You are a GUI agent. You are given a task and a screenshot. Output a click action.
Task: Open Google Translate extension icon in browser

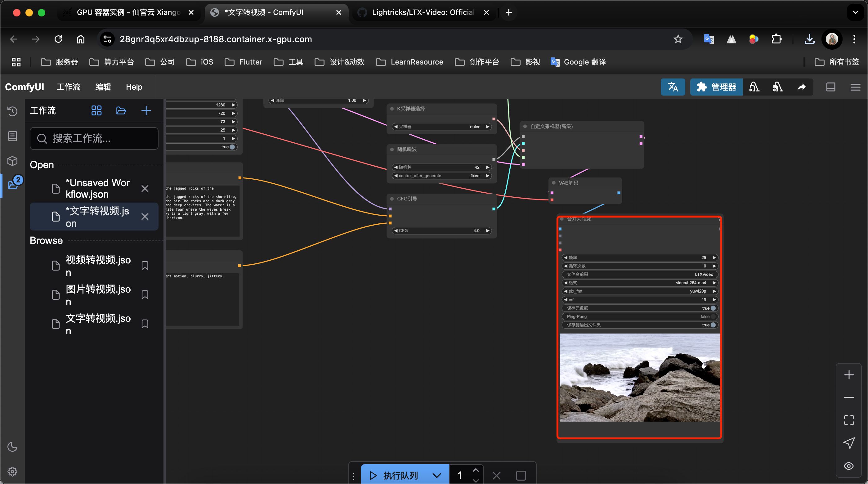tap(709, 39)
